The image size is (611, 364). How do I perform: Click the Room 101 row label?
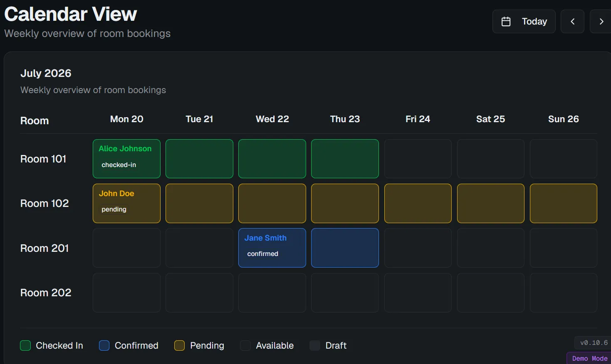[x=43, y=159]
